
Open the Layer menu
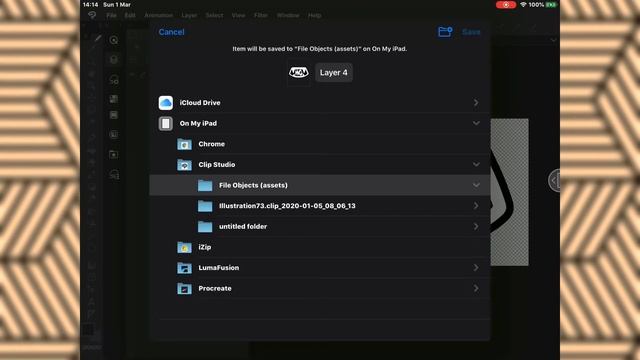(189, 16)
